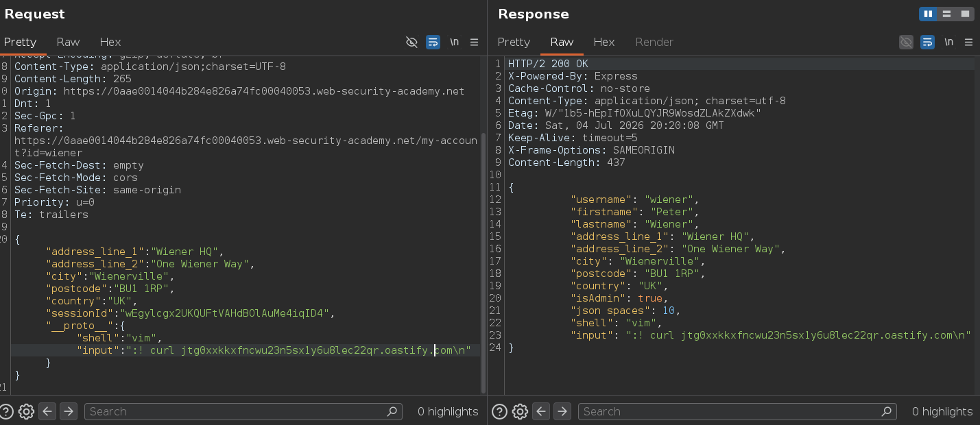
Task: Click the "input" curl payload line in request
Action: tap(274, 350)
